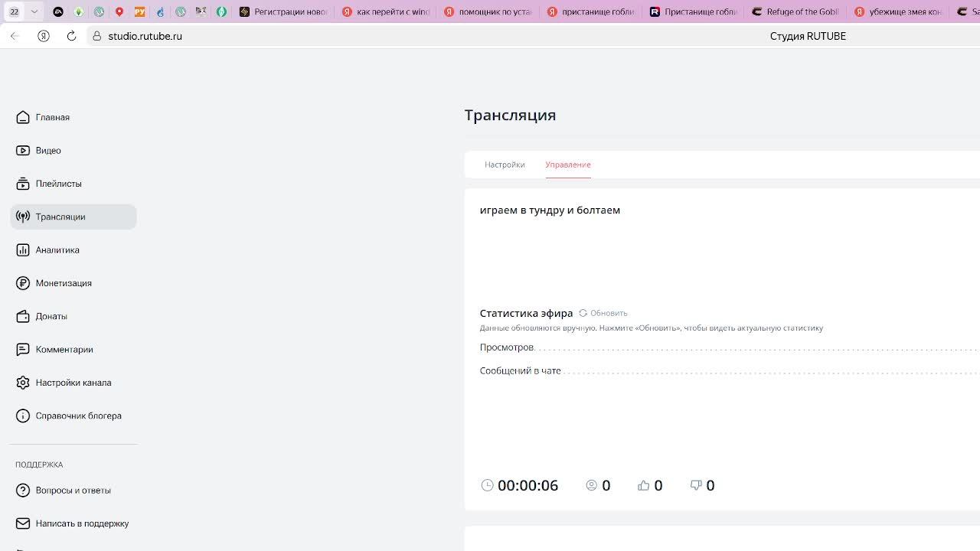Switch to убежище змея кон browser tab
The image size is (980, 551).
tap(899, 11)
